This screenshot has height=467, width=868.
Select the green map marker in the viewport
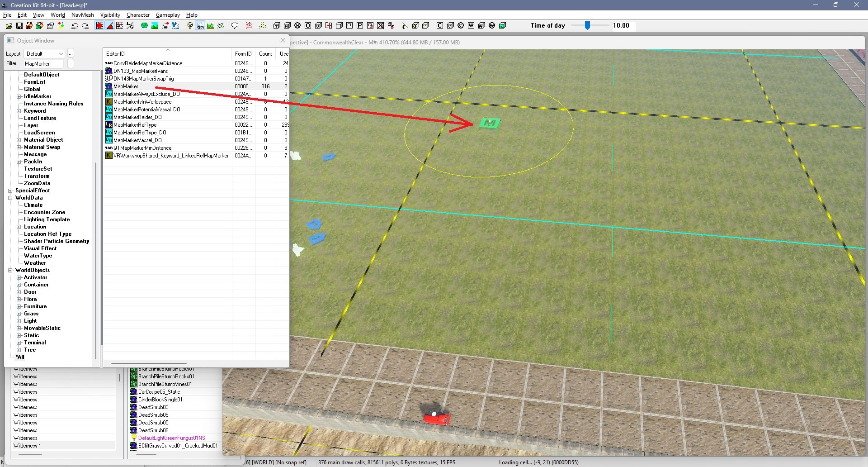[x=489, y=123]
